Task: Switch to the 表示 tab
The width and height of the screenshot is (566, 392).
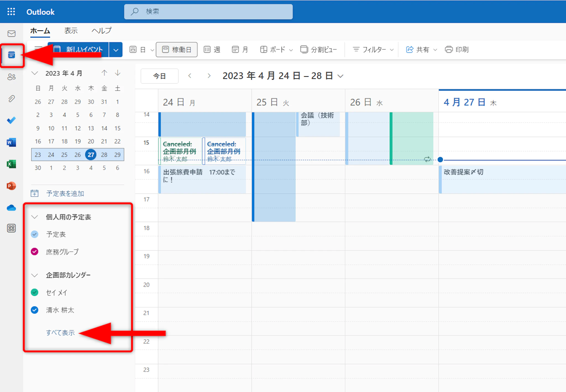Action: pos(71,31)
